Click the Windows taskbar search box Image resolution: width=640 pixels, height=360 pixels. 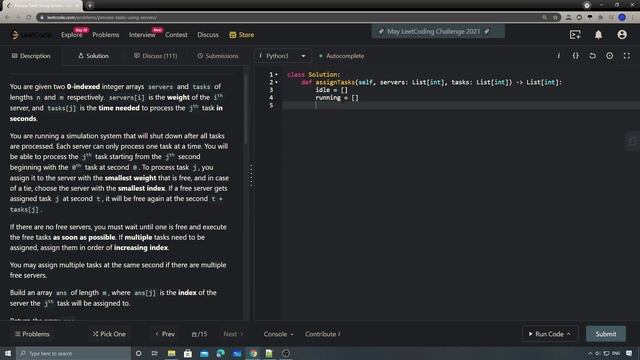pyautogui.click(x=73, y=353)
